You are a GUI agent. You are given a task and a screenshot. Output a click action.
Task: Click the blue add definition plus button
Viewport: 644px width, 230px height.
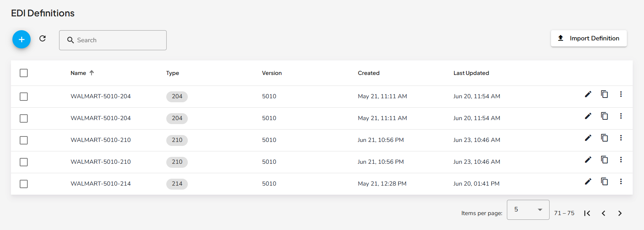pos(22,39)
